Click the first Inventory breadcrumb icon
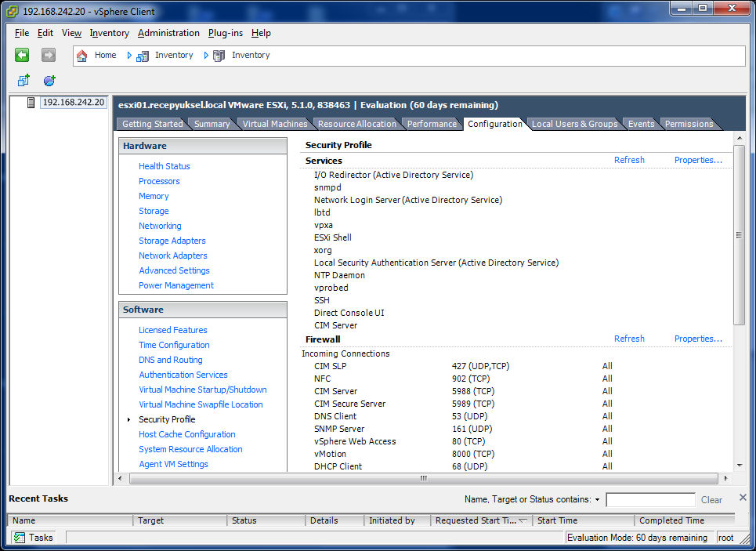756x551 pixels. 143,56
